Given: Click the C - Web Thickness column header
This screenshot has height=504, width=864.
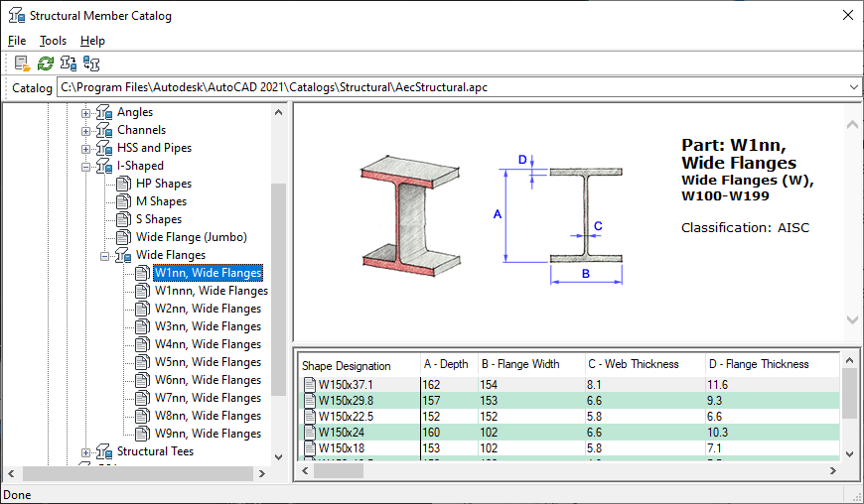Looking at the screenshot, I should pyautogui.click(x=645, y=365).
